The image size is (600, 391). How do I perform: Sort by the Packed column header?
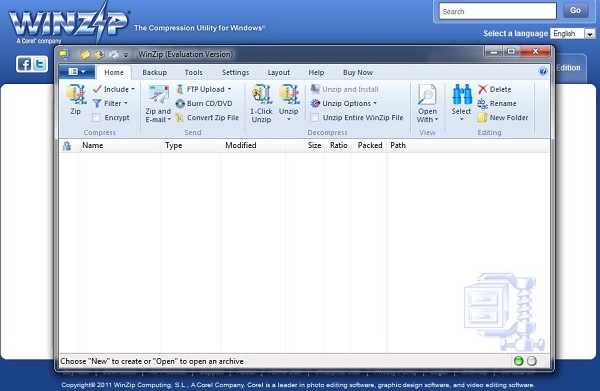[x=370, y=145]
